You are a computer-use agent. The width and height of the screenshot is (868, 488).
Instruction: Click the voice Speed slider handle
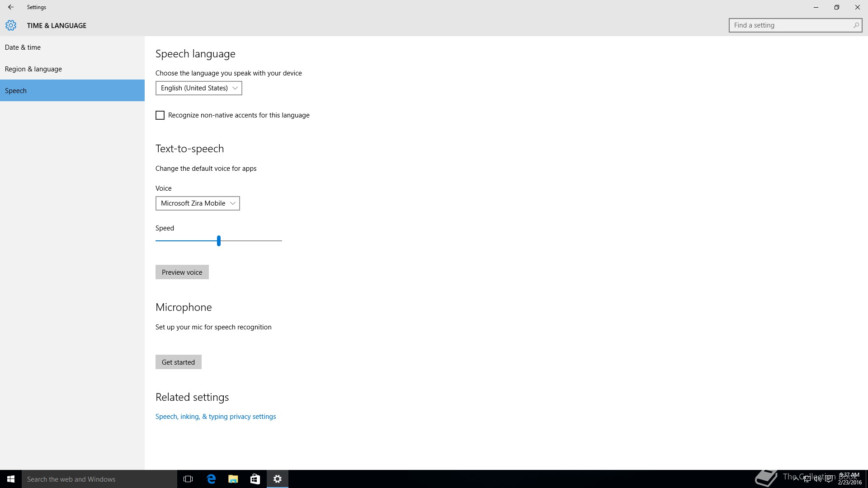point(219,241)
